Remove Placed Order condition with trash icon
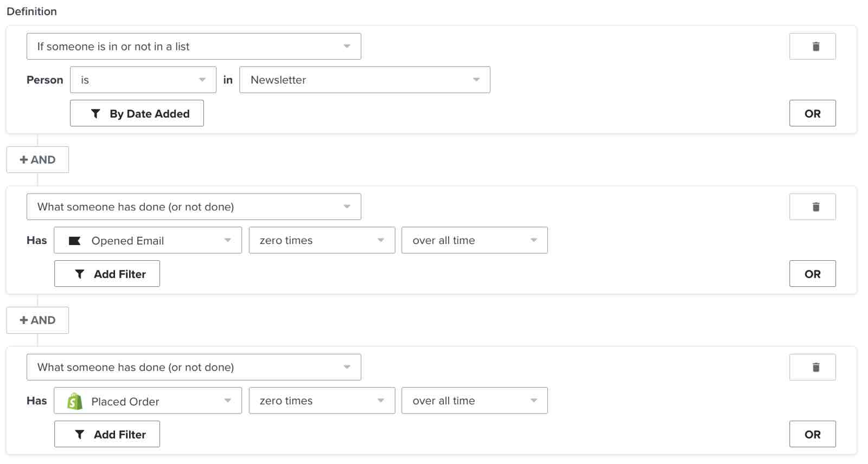 [812, 368]
